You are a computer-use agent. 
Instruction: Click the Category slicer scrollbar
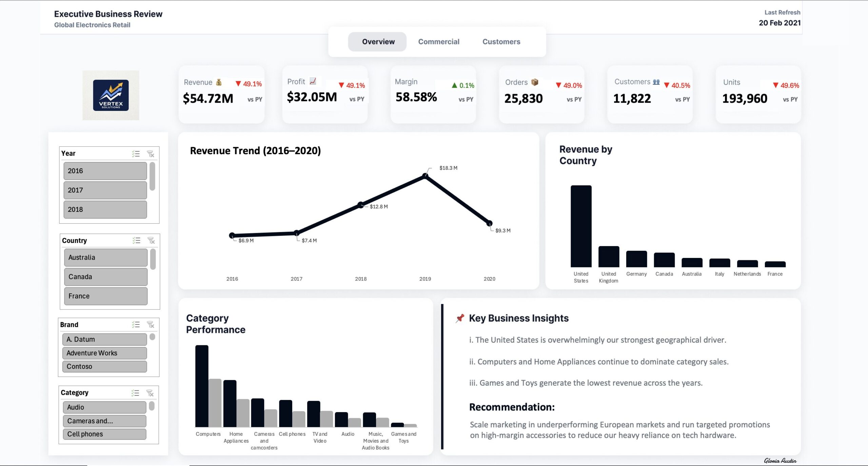coord(152,406)
